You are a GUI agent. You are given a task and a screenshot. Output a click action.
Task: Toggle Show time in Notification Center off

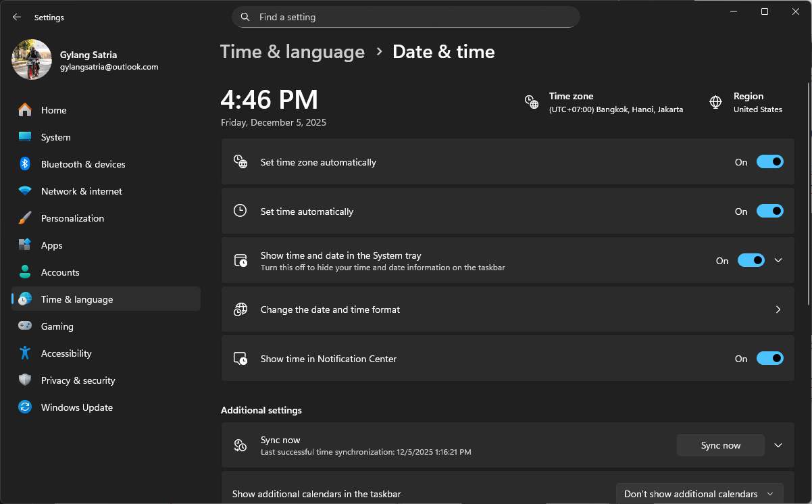coord(769,359)
